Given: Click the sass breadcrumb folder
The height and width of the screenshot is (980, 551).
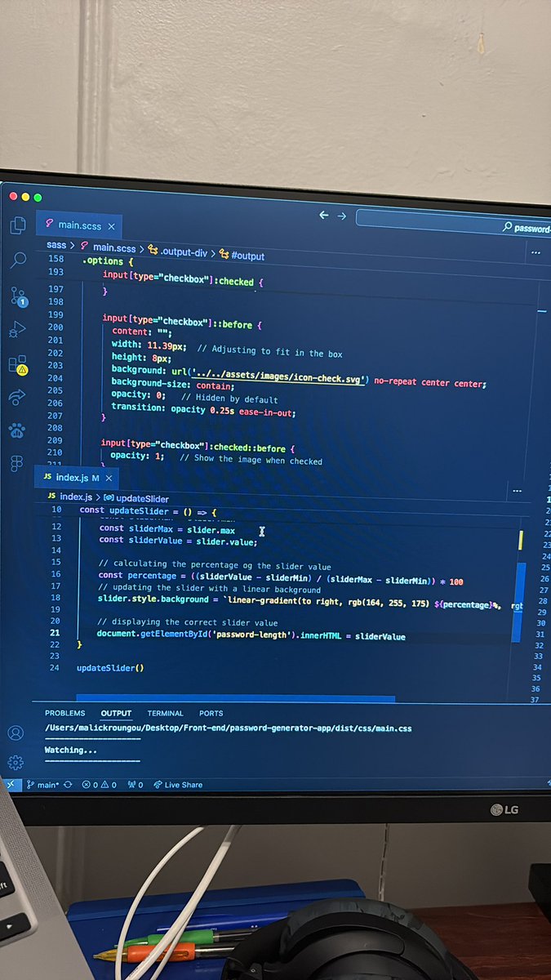Looking at the screenshot, I should (x=56, y=245).
